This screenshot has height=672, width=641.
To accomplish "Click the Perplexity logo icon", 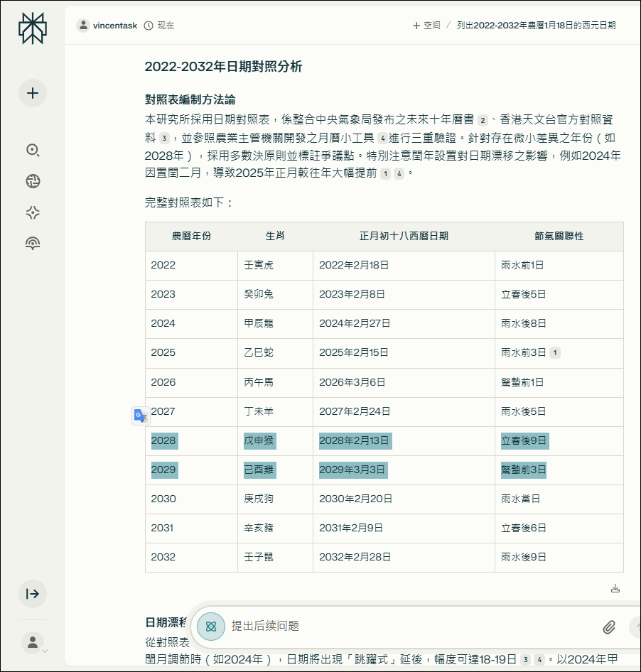I will pos(33,28).
